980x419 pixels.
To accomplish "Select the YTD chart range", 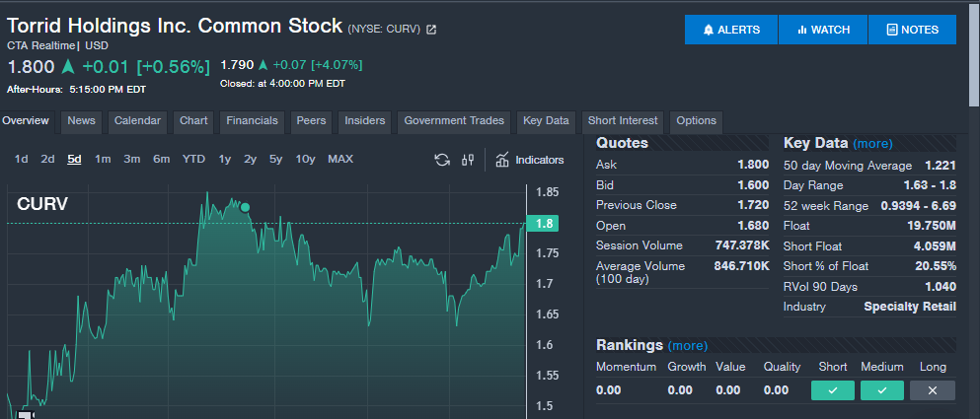I will click(193, 159).
